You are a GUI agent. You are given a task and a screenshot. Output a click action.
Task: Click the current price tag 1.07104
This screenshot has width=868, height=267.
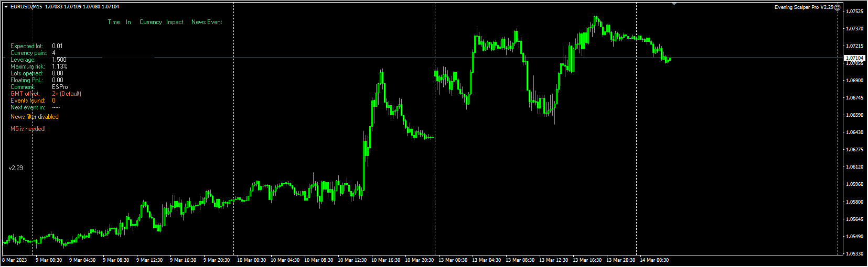[855, 58]
